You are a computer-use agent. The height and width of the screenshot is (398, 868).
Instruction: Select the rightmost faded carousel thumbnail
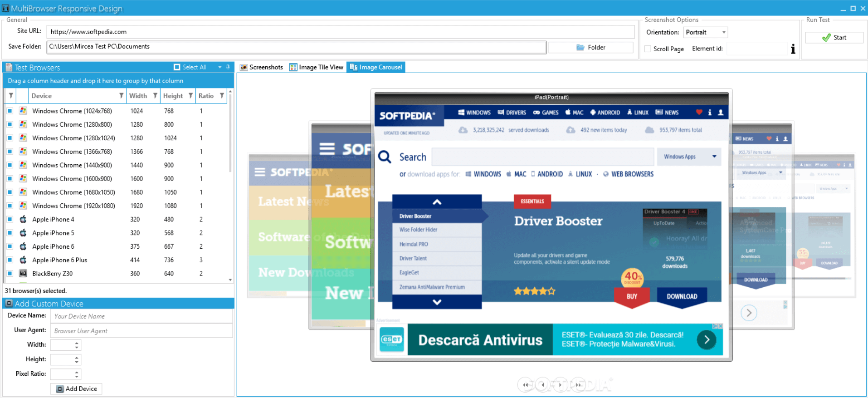pos(824,226)
